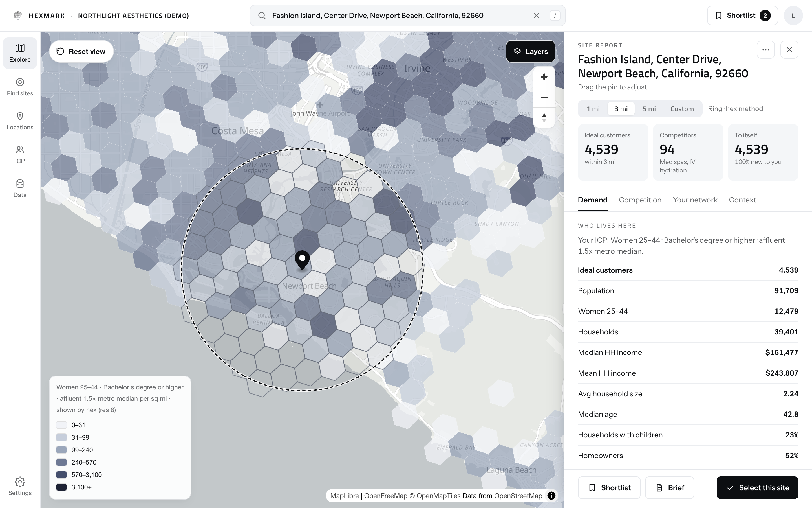Click the Competitors 94 card
This screenshot has width=812, height=508.
pyautogui.click(x=688, y=152)
